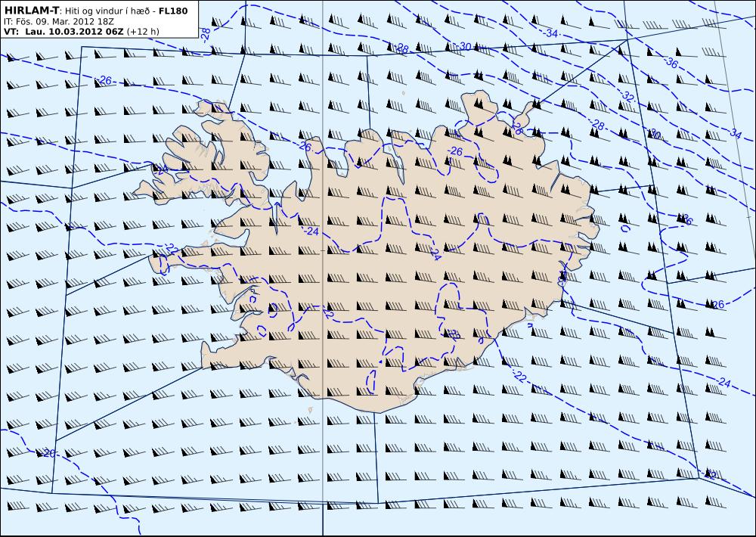Click the 'Lau. 10.03.2012 06Z' valid time

pyautogui.click(x=74, y=31)
